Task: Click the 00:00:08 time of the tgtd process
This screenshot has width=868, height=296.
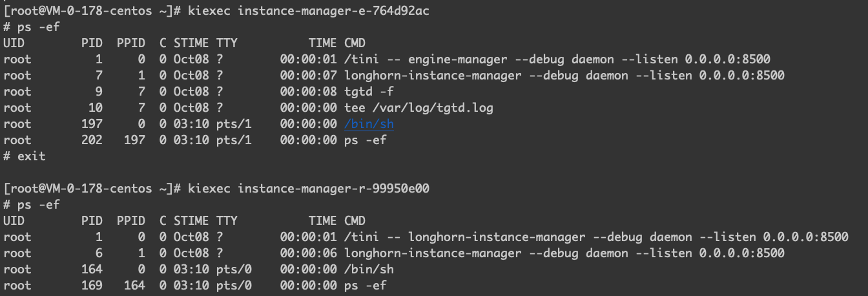Action: (308, 92)
